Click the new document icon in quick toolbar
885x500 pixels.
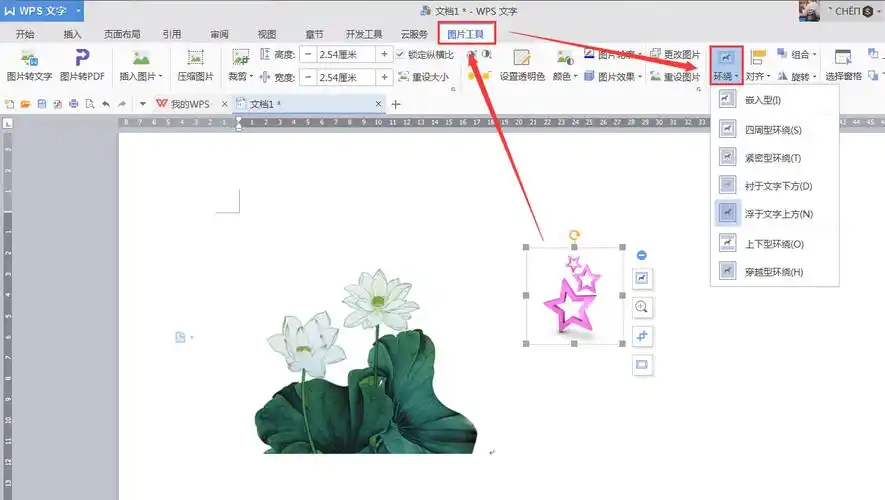point(9,104)
